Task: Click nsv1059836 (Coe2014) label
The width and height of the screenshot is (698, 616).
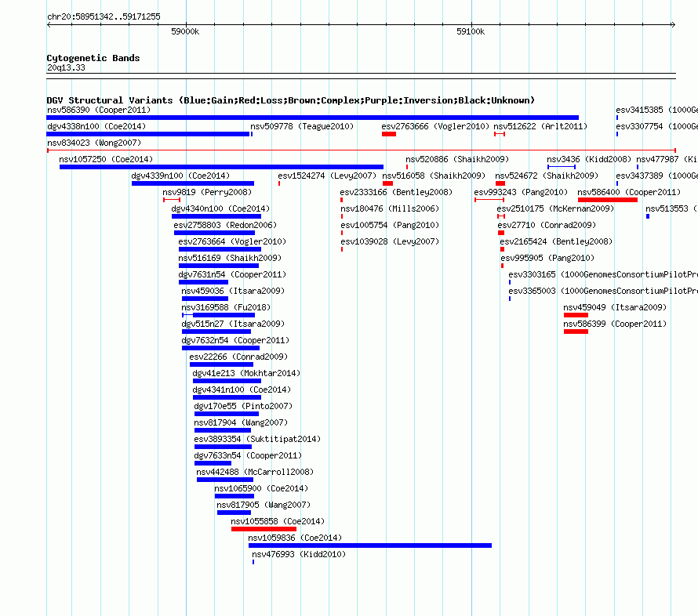Action: click(295, 538)
